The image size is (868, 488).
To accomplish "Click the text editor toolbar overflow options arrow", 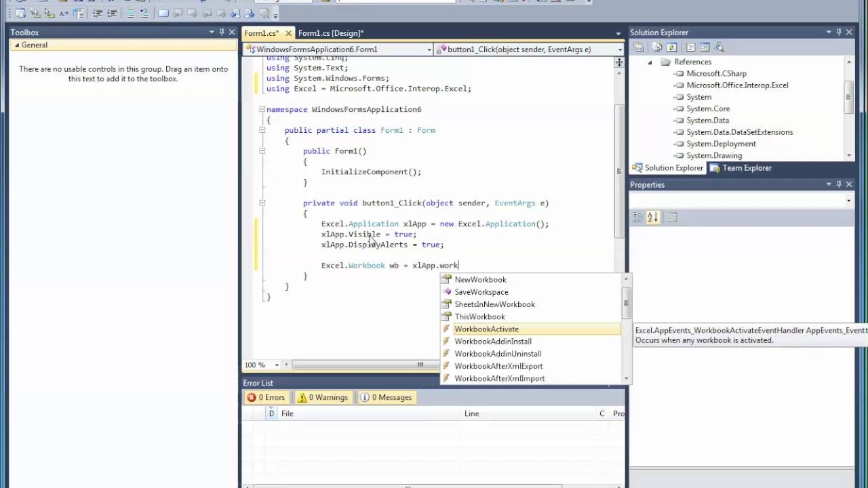I will pyautogui.click(x=275, y=15).
